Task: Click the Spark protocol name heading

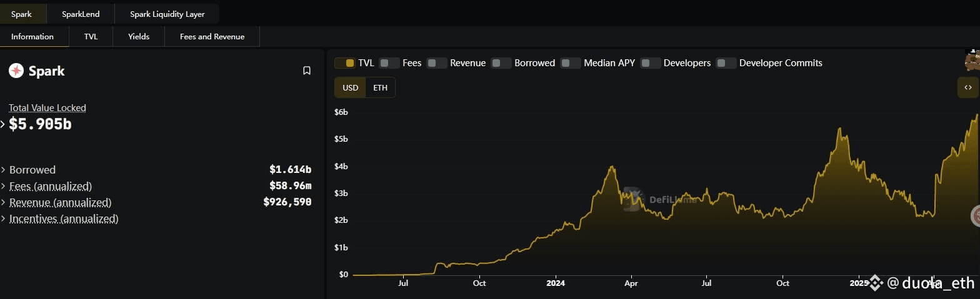Action: point(46,71)
